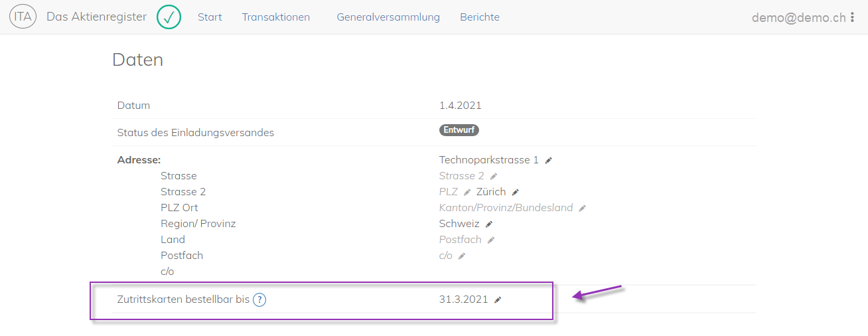
Task: Open the Berichte menu
Action: point(480,17)
